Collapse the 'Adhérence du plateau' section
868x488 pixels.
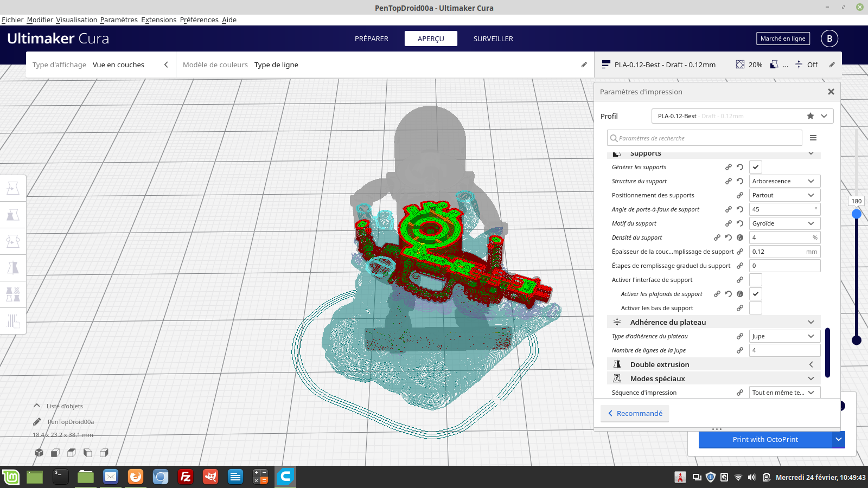point(714,322)
